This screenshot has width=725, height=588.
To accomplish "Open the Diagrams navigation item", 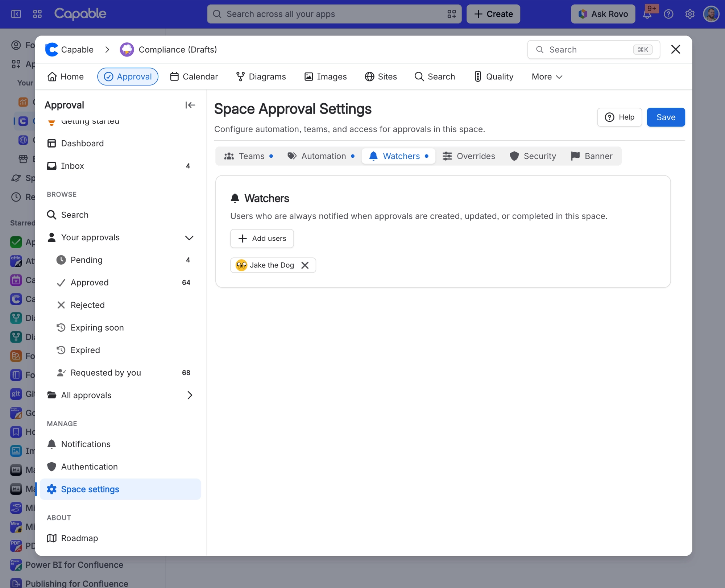I will 261,77.
